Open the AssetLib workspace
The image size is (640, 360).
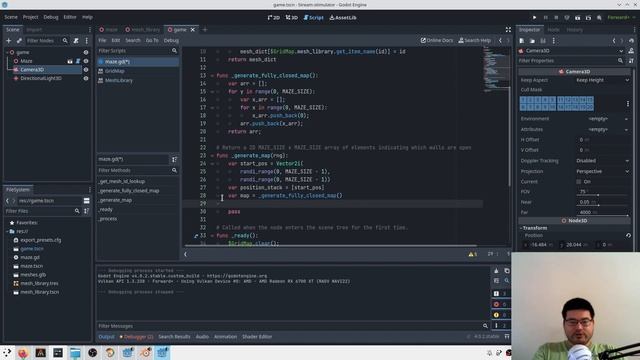(343, 18)
